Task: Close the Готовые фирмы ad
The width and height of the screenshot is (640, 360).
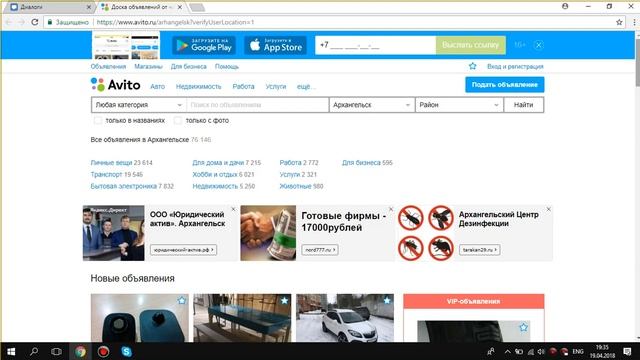Action: (391, 209)
